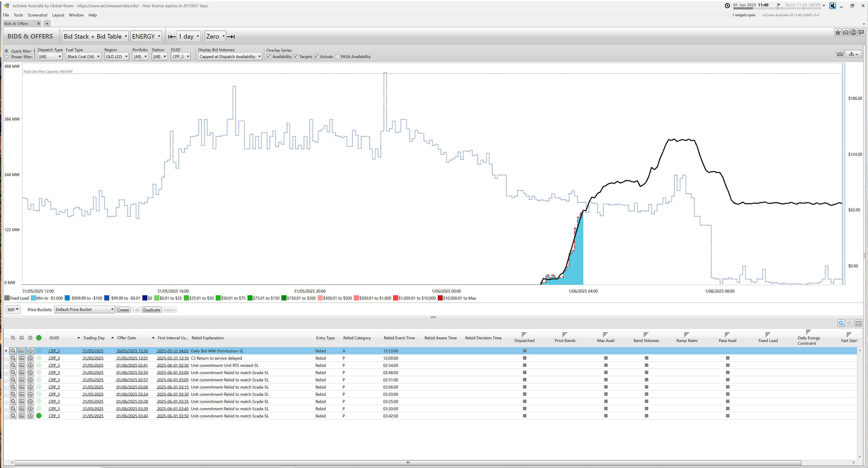Click the Min to -$1,000 legend color swatch
Viewport: 868px width, 468px height.
coord(33,298)
